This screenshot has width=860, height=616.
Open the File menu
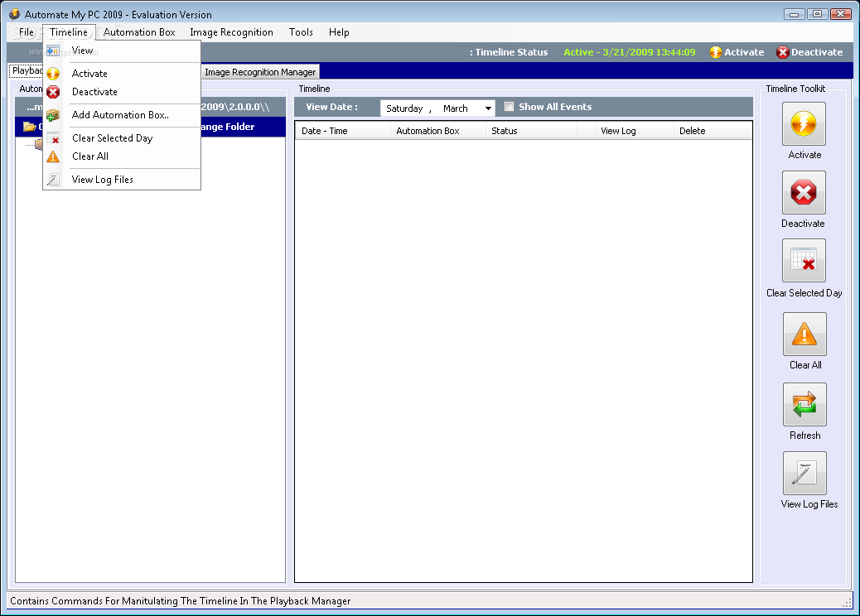pos(27,32)
